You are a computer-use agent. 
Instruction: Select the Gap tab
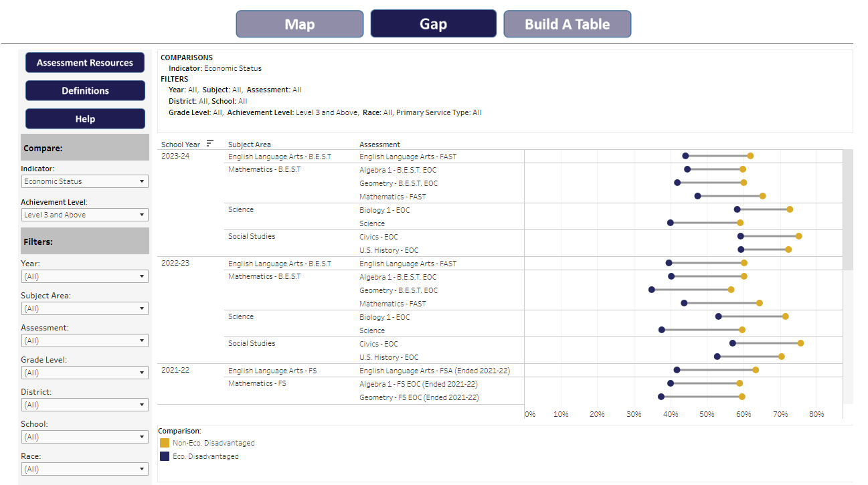(x=433, y=24)
